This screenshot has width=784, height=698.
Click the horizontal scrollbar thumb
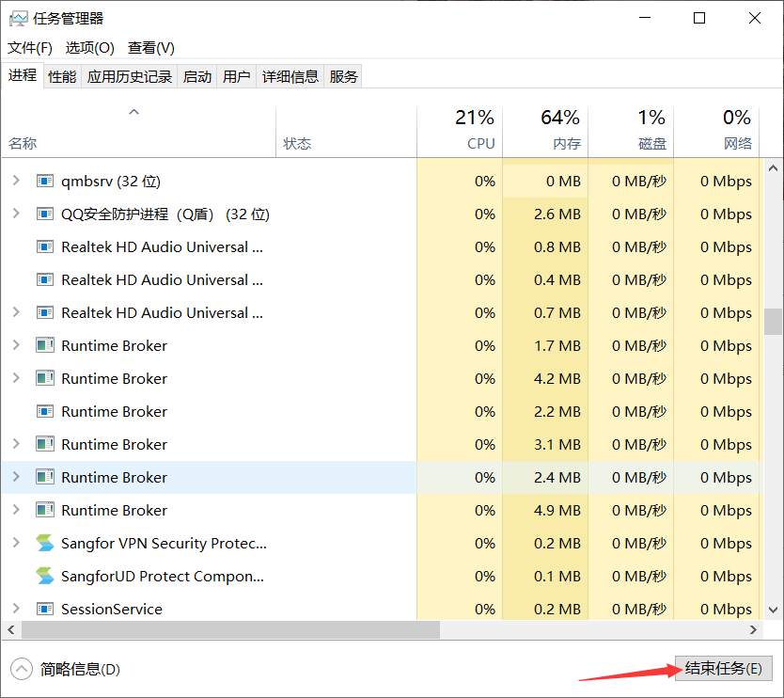pos(230,629)
